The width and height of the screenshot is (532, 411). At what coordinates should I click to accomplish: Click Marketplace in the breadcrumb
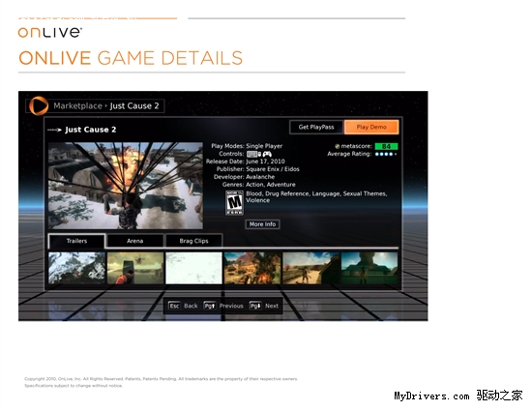[77, 105]
